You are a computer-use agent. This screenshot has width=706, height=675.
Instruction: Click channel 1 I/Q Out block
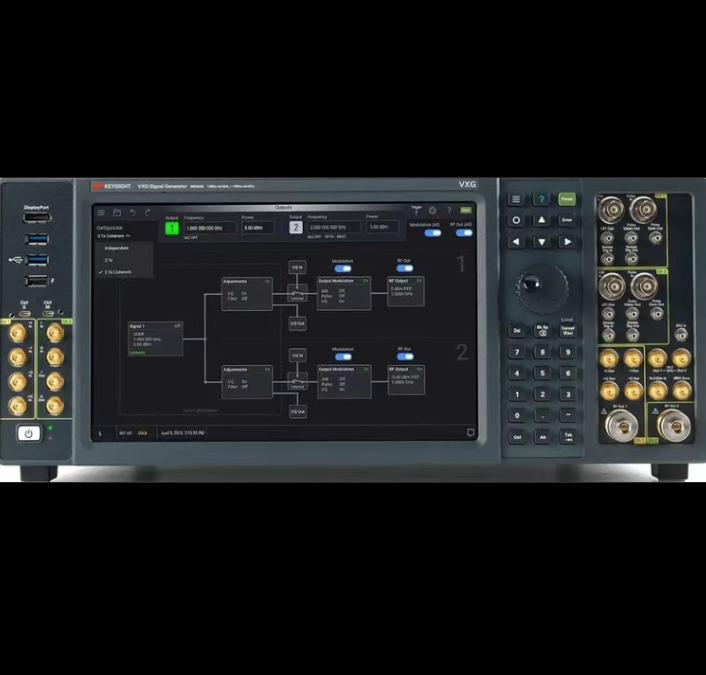(297, 323)
